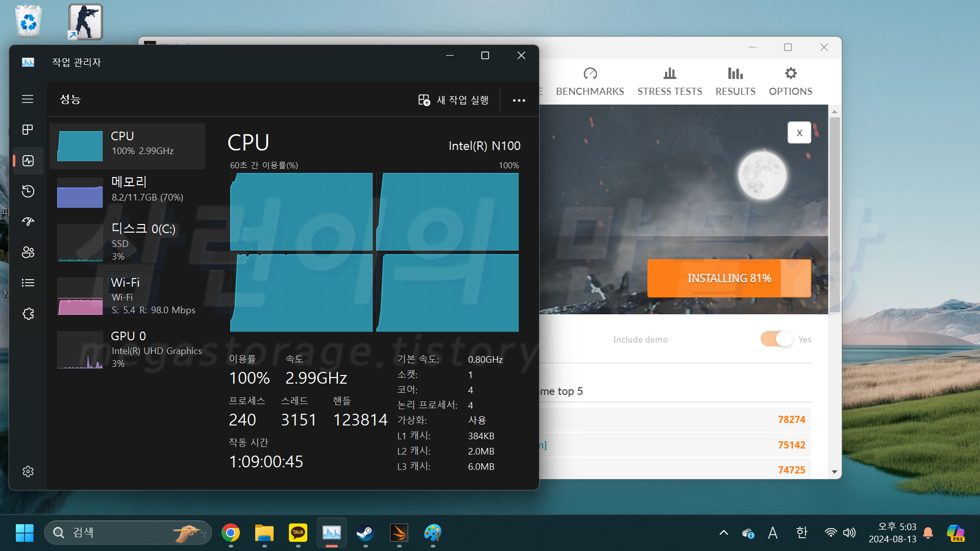Click the INSTALLING 81% progress button
The width and height of the screenshot is (980, 551).
tap(728, 278)
